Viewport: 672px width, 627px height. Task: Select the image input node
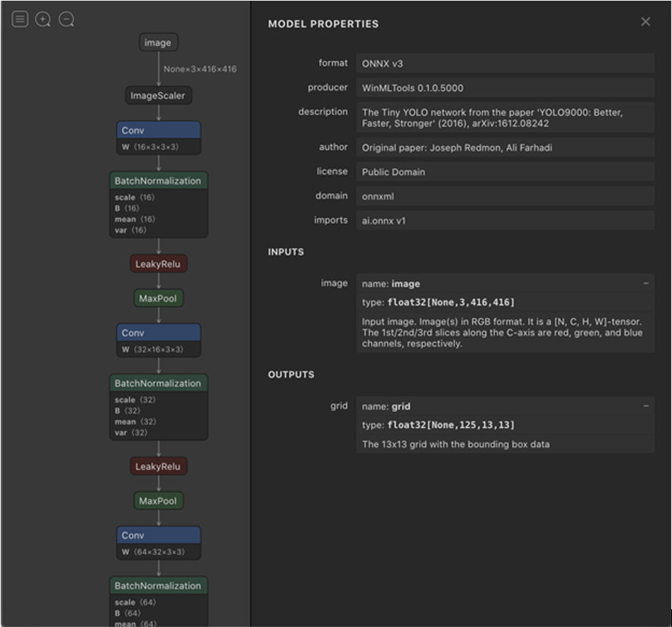point(157,43)
